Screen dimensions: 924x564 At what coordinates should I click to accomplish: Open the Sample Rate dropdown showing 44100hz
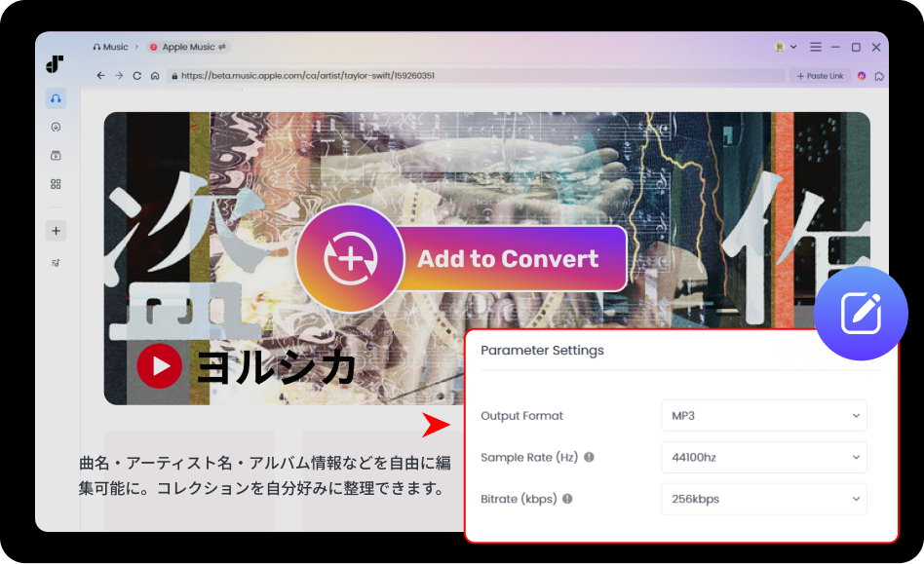[764, 458]
